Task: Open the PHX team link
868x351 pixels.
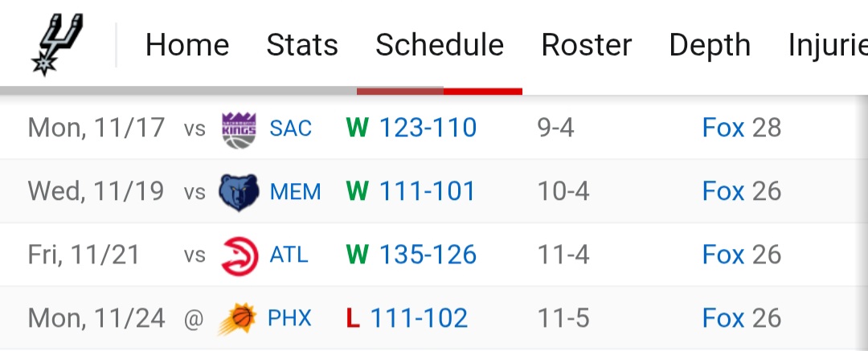Action: coord(289,319)
